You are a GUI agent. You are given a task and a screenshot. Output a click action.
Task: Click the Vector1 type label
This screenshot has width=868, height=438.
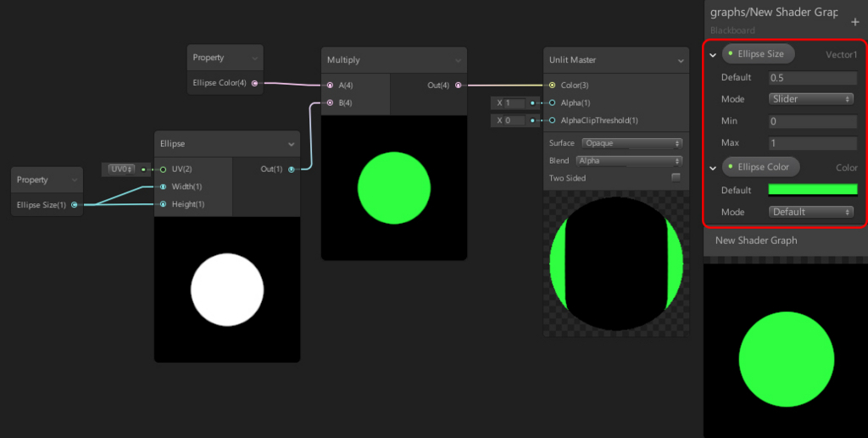(842, 55)
